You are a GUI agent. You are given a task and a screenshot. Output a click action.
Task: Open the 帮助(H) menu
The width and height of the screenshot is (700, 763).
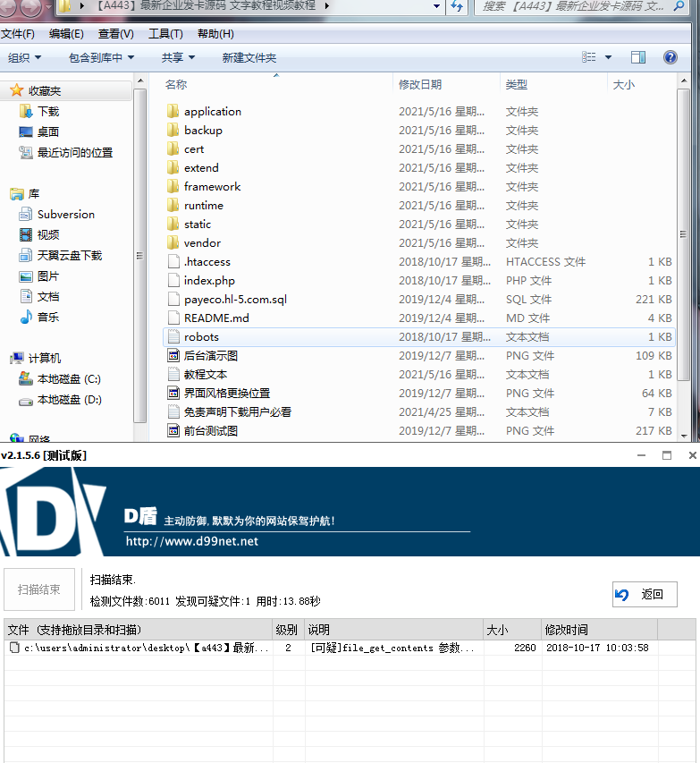[x=215, y=34]
